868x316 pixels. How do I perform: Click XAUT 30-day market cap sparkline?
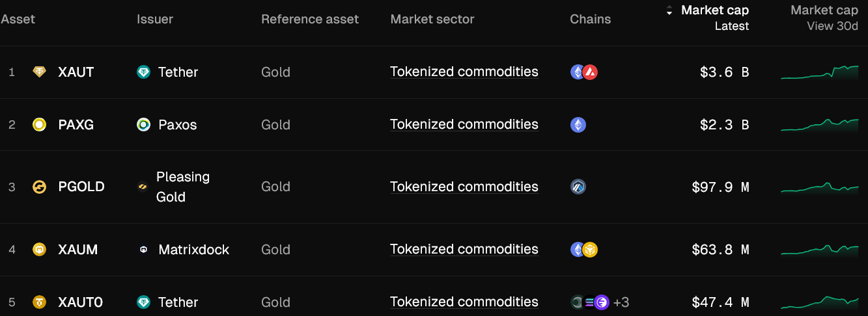[x=820, y=72]
